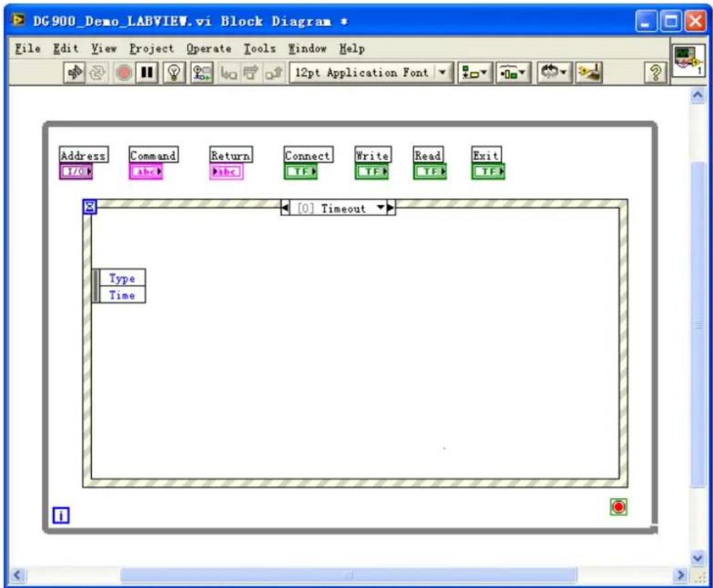The width and height of the screenshot is (713, 588).
Task: Go to next event case arrow
Action: [x=391, y=208]
